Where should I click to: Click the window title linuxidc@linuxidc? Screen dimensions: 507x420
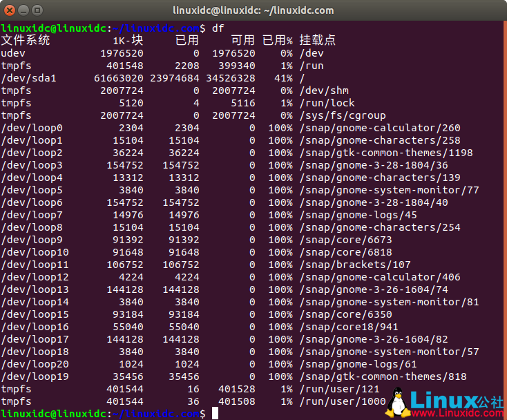[254, 10]
